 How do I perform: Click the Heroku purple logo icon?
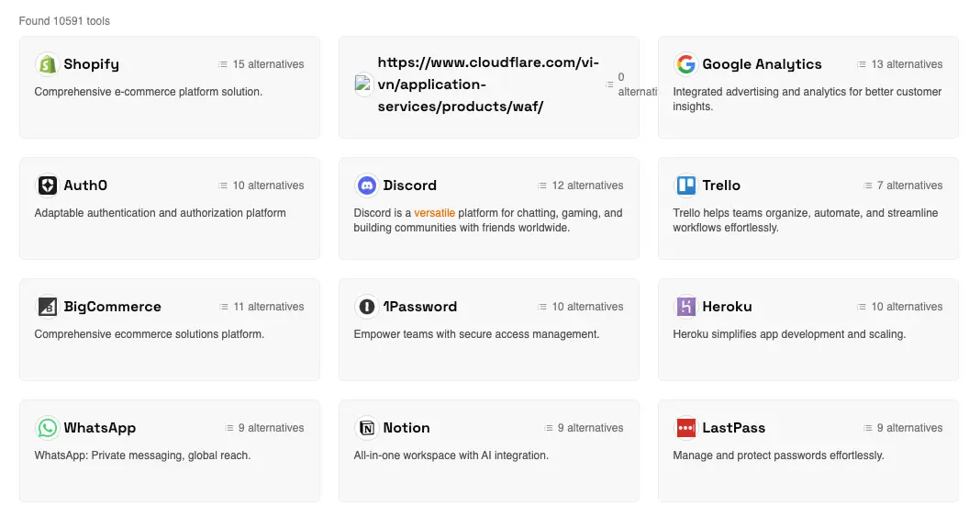point(685,307)
